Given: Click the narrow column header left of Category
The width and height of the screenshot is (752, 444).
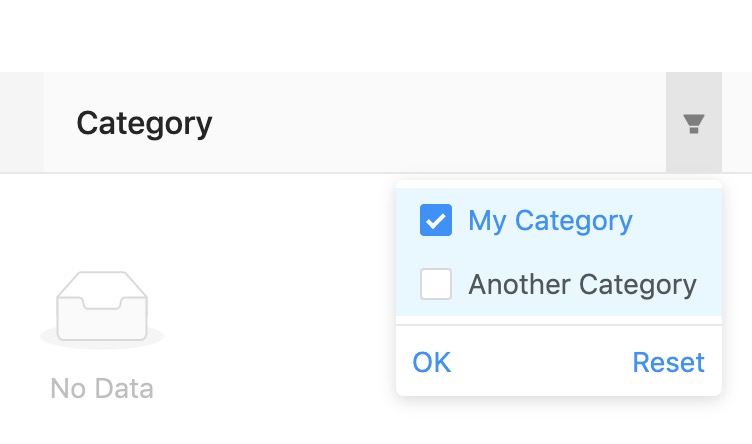Looking at the screenshot, I should coord(21,123).
